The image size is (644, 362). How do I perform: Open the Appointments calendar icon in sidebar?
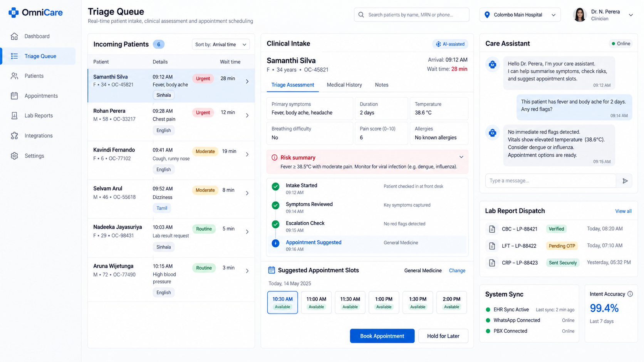14,96
